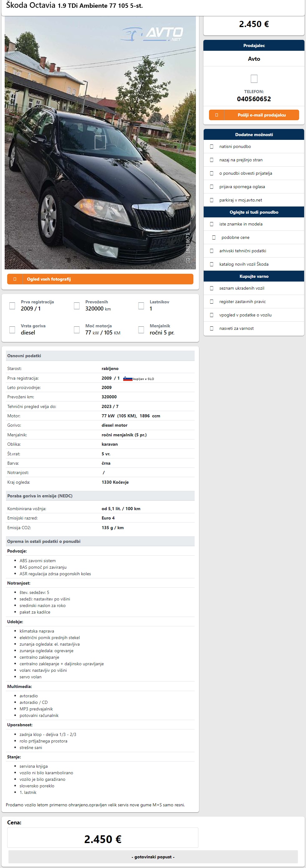Click the icon beside 'register zastavnih pravic'
This screenshot has height=868, width=306.
pyautogui.click(x=211, y=301)
